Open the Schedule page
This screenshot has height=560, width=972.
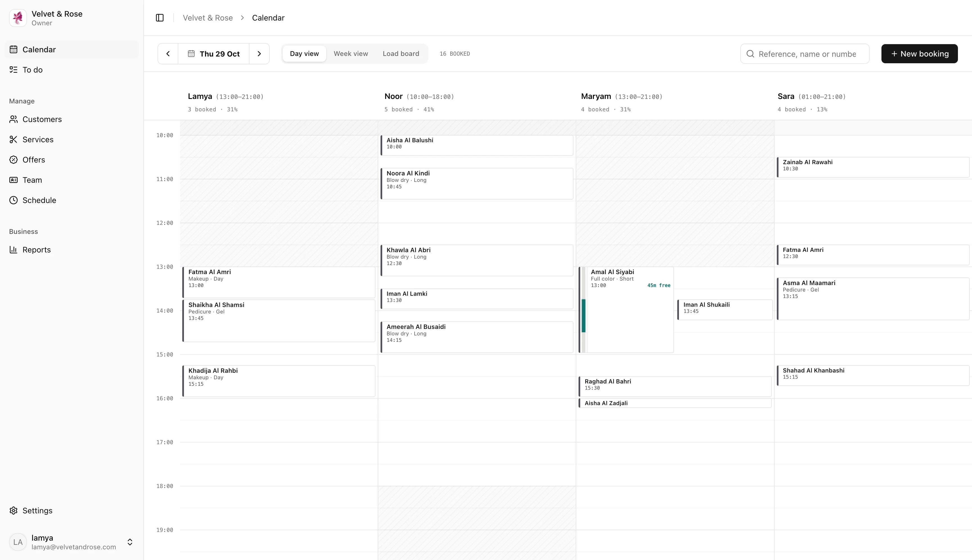pos(71,200)
